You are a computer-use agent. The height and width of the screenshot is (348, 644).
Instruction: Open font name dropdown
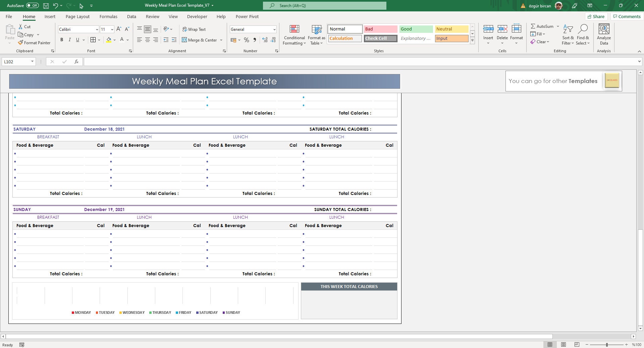tap(97, 29)
